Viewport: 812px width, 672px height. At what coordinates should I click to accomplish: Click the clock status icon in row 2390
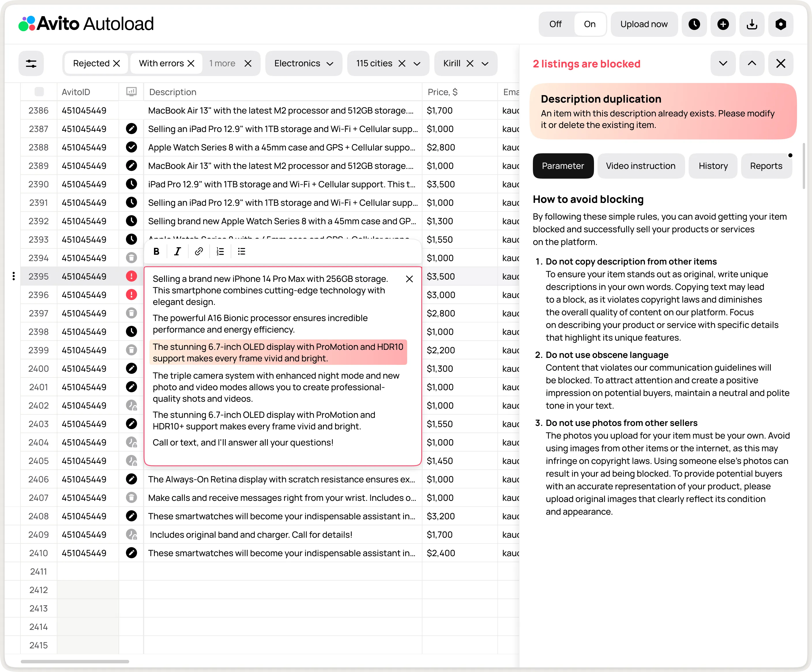click(131, 184)
